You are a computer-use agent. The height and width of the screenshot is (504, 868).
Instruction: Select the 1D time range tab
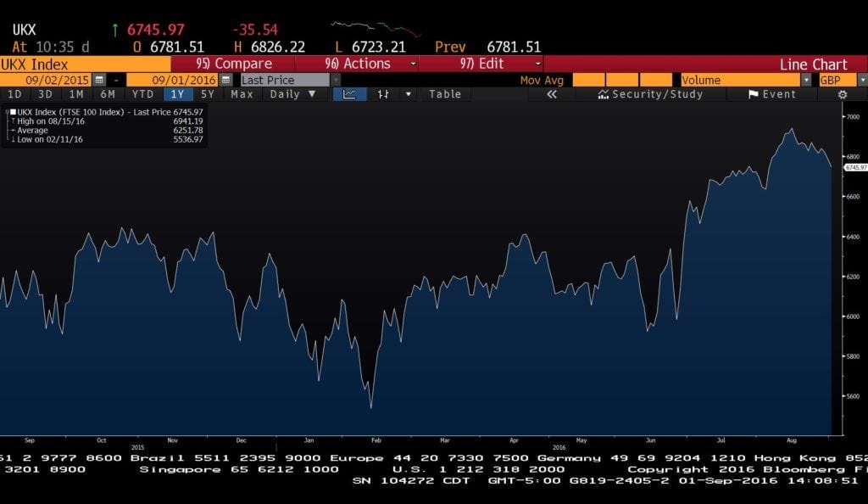click(14, 94)
